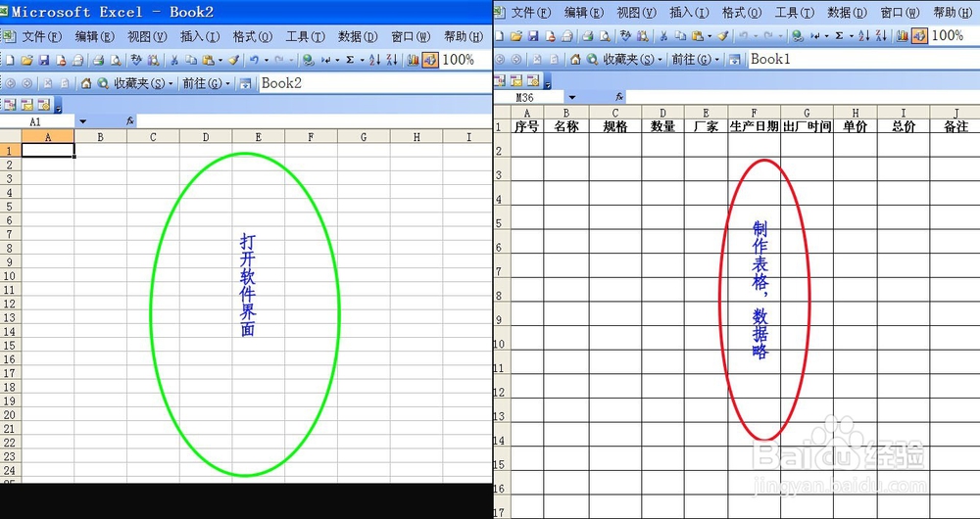Viewport: 980px width, 519px height.
Task: Click header cell 名称 in Book1 table
Action: (566, 126)
